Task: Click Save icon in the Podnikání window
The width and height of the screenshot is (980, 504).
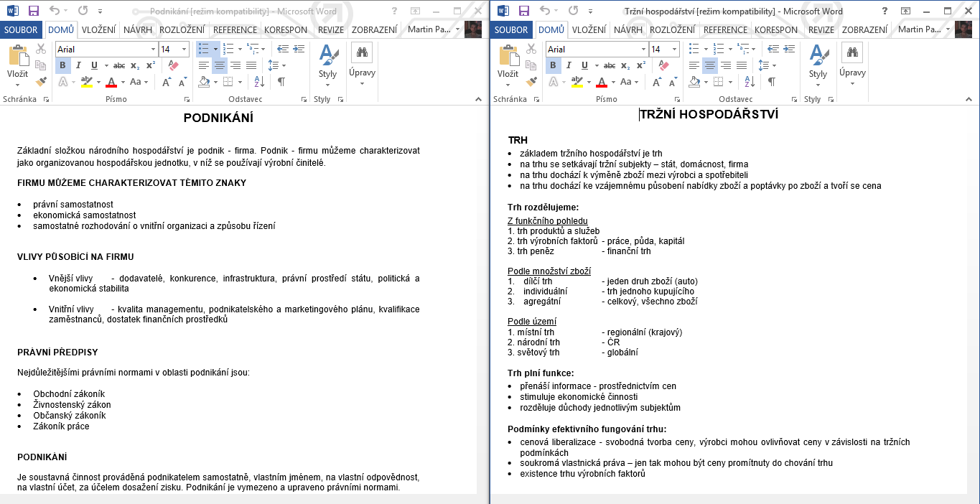Action: tap(33, 11)
